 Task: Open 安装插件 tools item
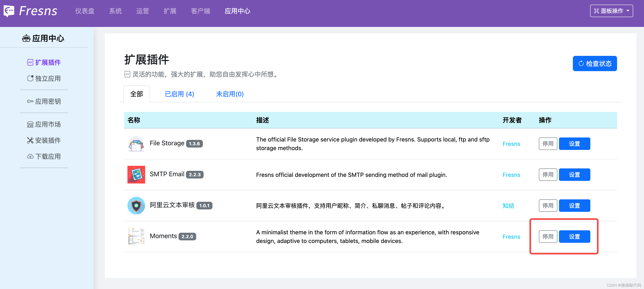point(44,140)
